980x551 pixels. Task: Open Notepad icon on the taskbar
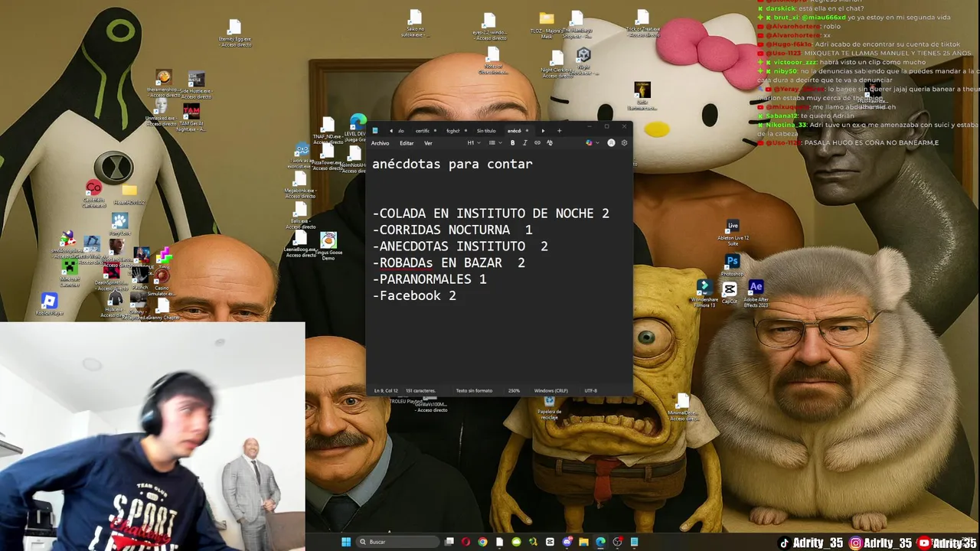pos(634,542)
